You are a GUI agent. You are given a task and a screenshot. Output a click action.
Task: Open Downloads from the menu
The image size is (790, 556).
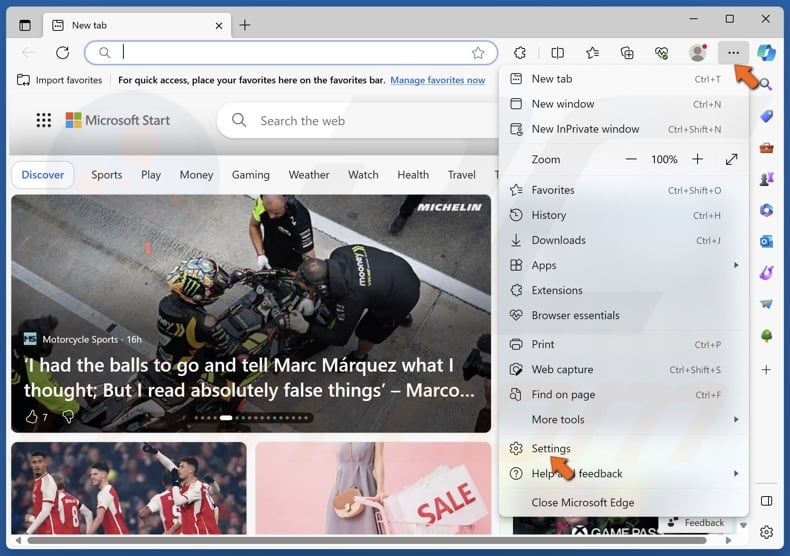pyautogui.click(x=624, y=240)
